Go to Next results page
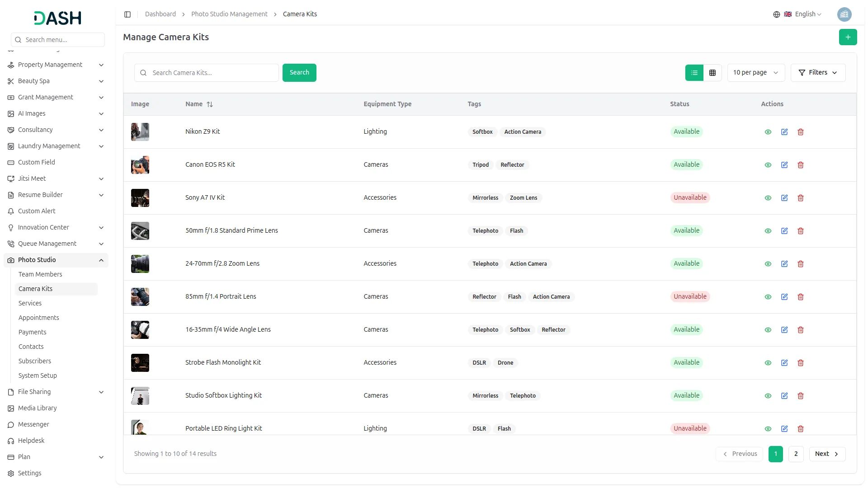The width and height of the screenshot is (868, 488). (826, 454)
